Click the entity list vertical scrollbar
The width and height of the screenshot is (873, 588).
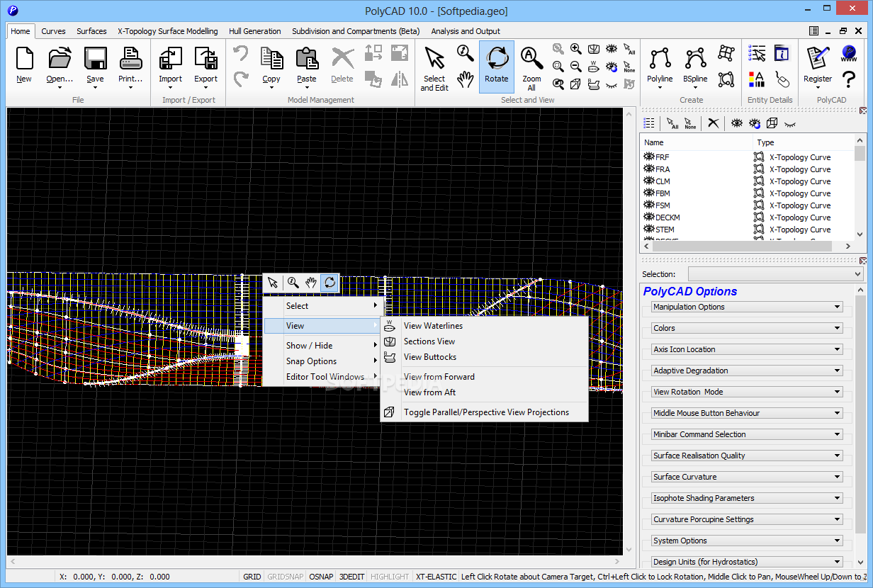860,188
